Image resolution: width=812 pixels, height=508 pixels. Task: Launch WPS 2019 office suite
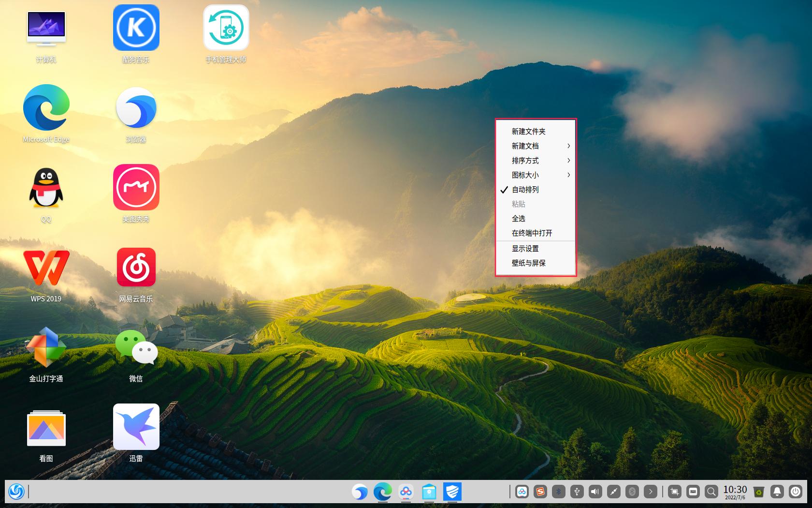(46, 267)
